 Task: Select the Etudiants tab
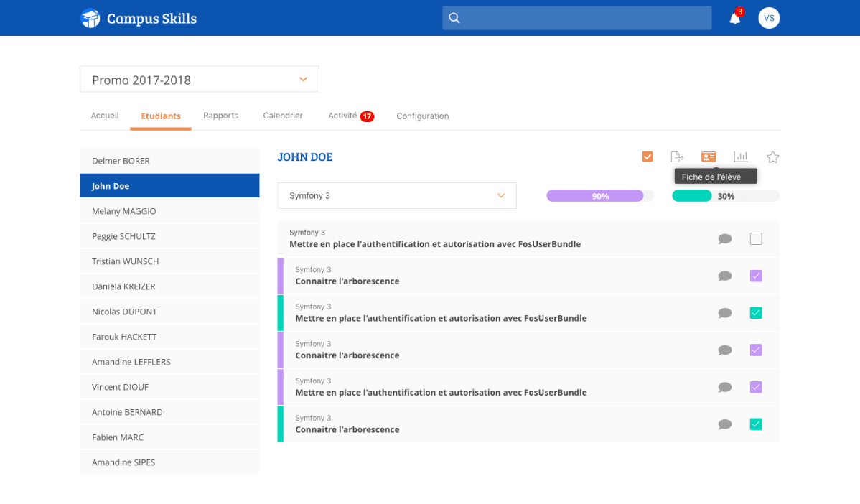161,116
